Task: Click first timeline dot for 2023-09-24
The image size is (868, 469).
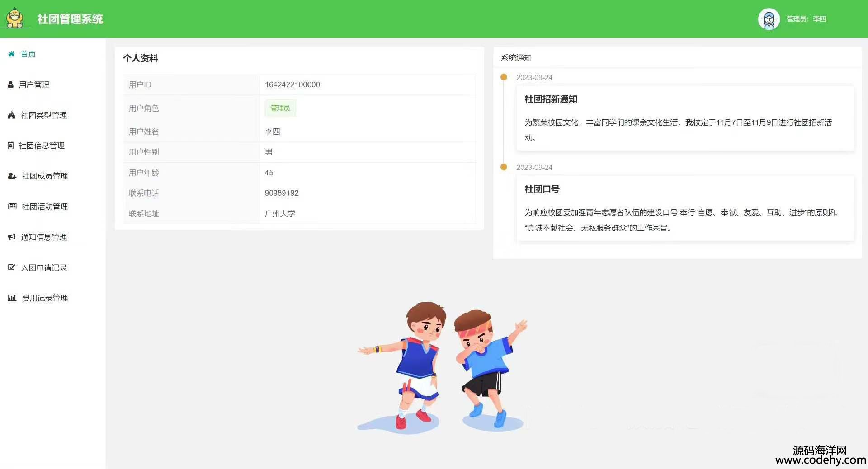Action: [504, 77]
